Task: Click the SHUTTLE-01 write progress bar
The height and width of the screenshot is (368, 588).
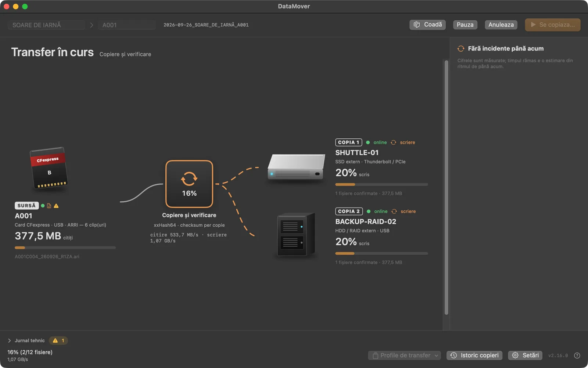Action: [381, 184]
